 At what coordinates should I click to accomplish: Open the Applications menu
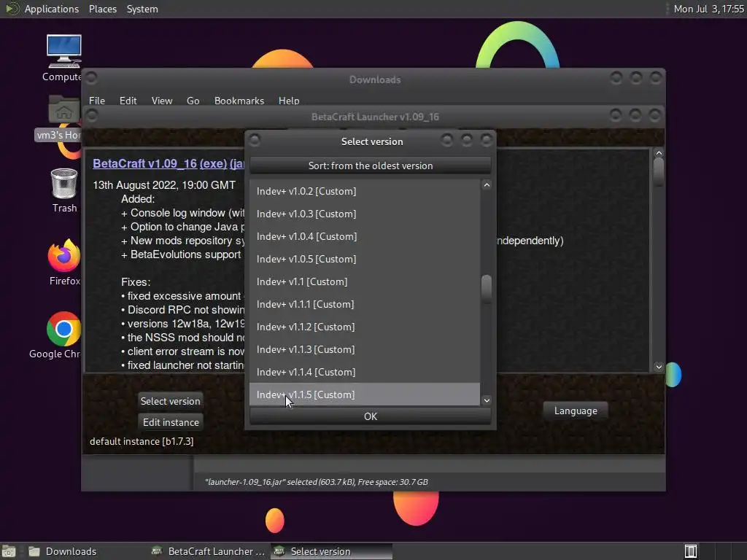[x=52, y=9]
